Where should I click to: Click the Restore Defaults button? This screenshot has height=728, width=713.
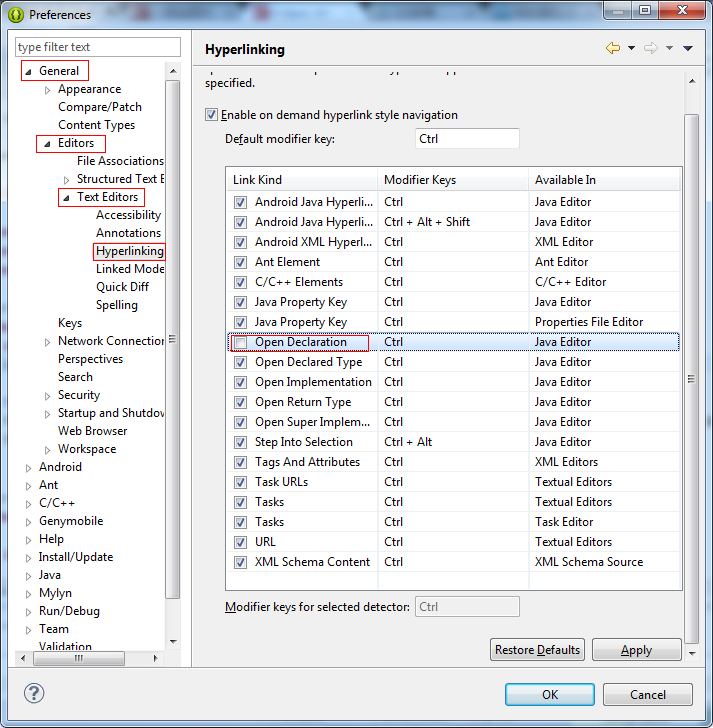[537, 650]
